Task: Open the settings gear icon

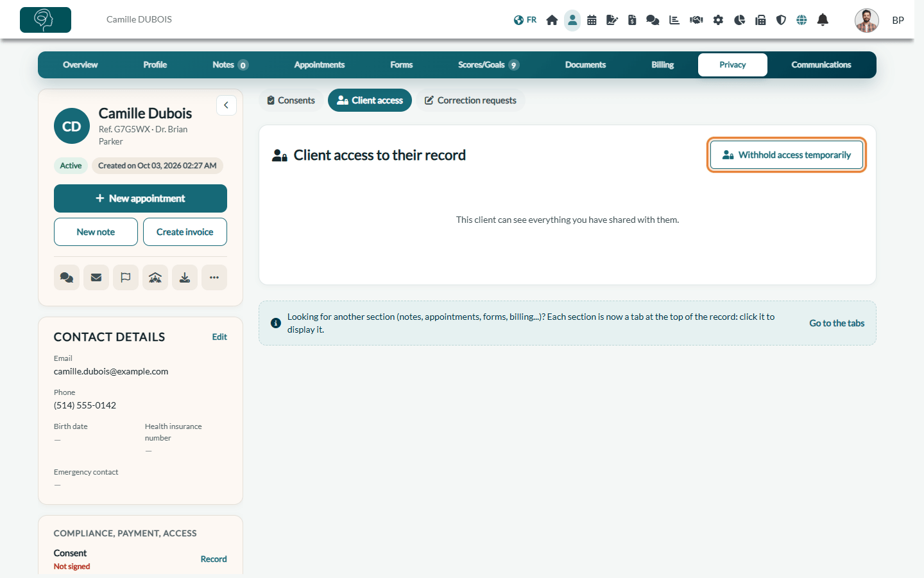Action: pos(718,20)
